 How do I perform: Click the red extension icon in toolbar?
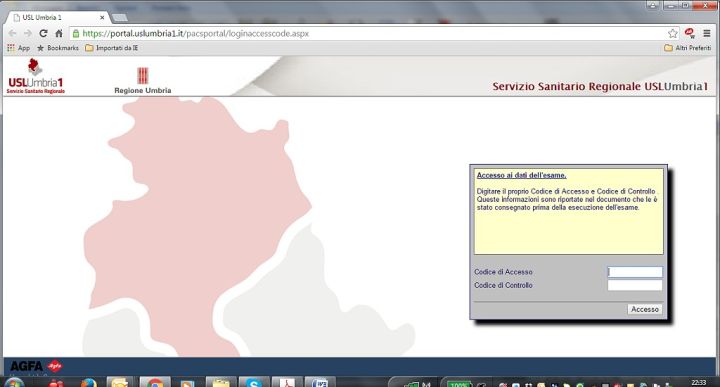[690, 33]
